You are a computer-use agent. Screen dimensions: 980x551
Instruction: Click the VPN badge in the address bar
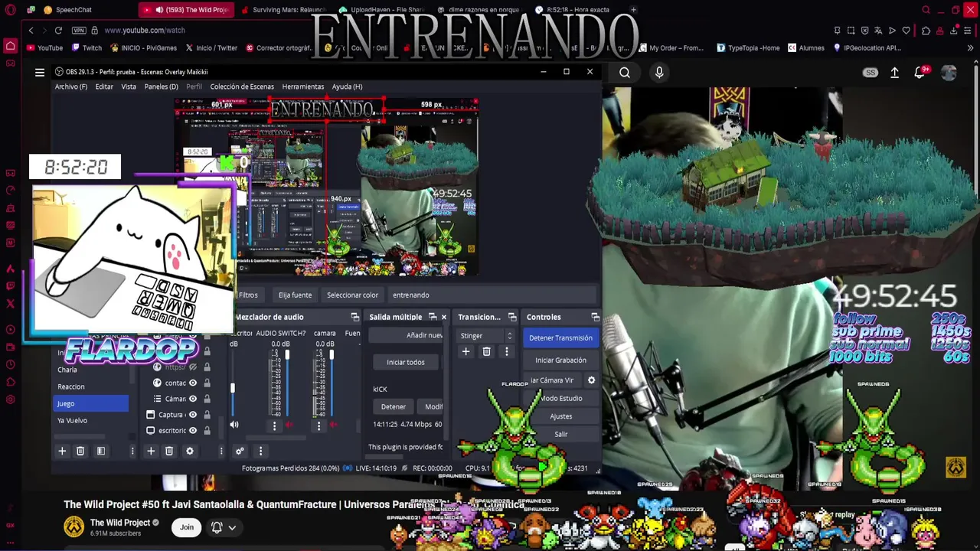coord(79,30)
